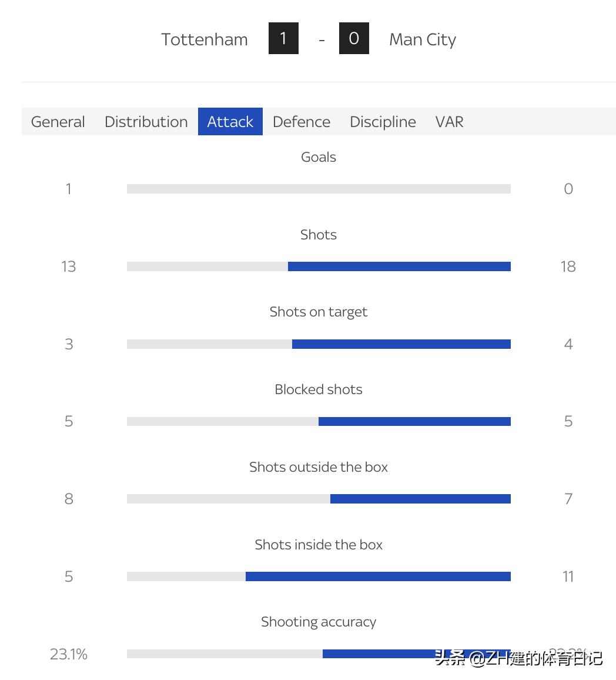Click Tottenham's shots value 13
This screenshot has height=680, width=616.
pos(69,266)
